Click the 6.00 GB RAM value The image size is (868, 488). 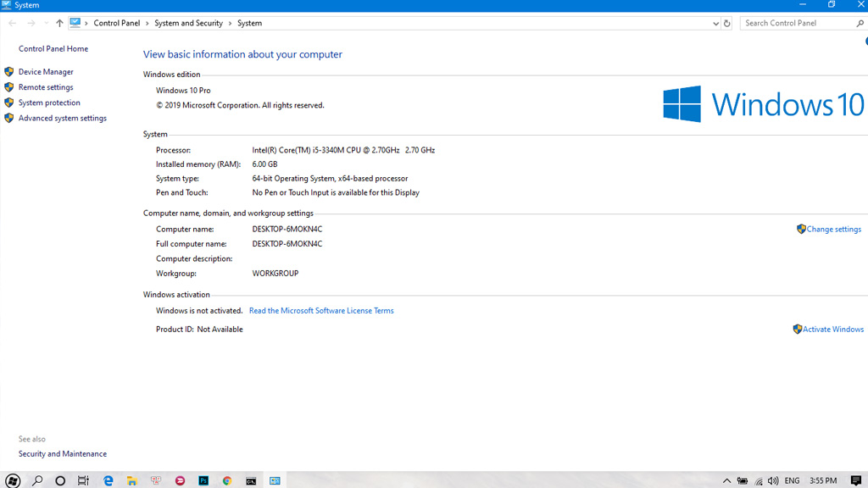(x=264, y=164)
